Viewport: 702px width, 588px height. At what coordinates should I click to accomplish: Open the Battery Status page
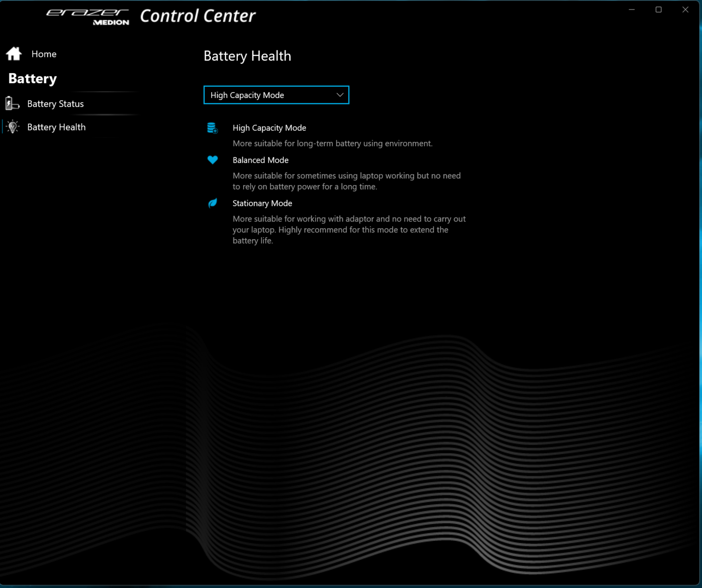[x=55, y=104]
